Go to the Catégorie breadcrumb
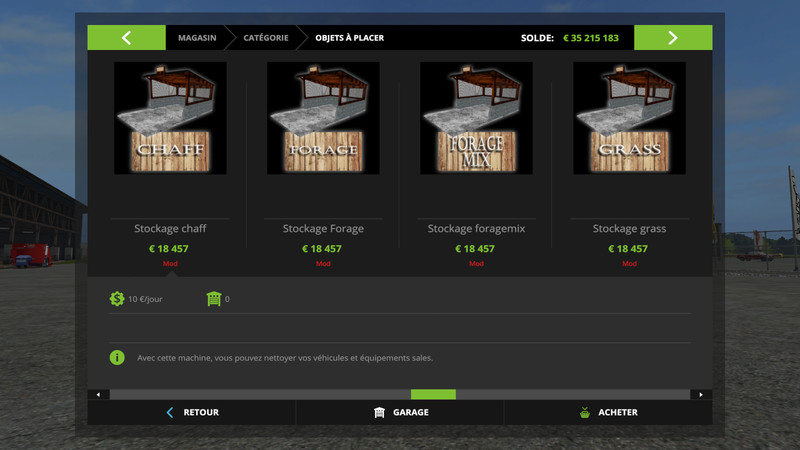800x450 pixels. 265,38
